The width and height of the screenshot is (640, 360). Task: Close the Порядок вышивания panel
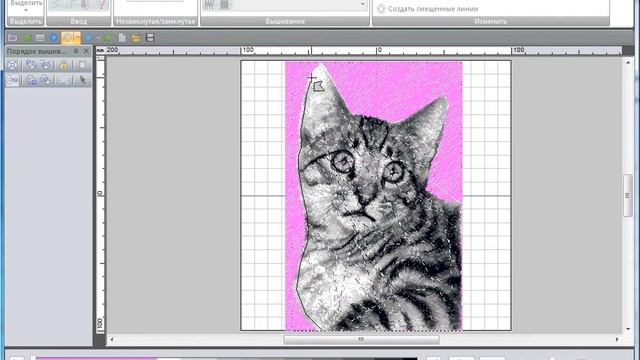pos(86,51)
